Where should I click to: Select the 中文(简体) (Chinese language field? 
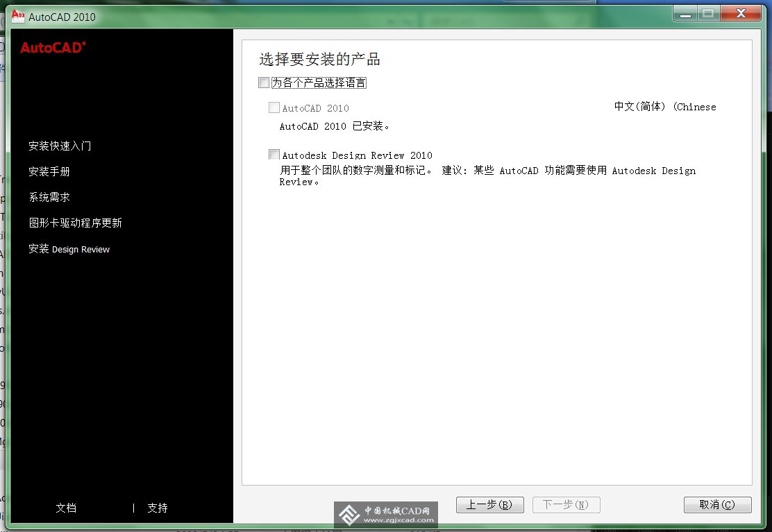click(x=665, y=107)
